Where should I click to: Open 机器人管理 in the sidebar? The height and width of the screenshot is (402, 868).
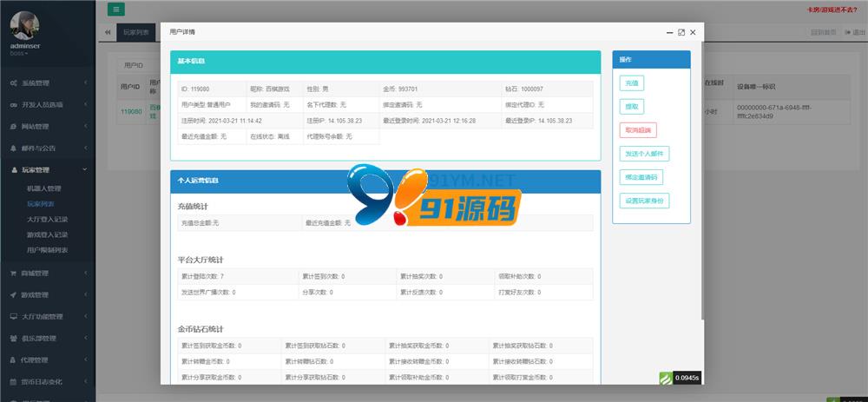(43, 188)
